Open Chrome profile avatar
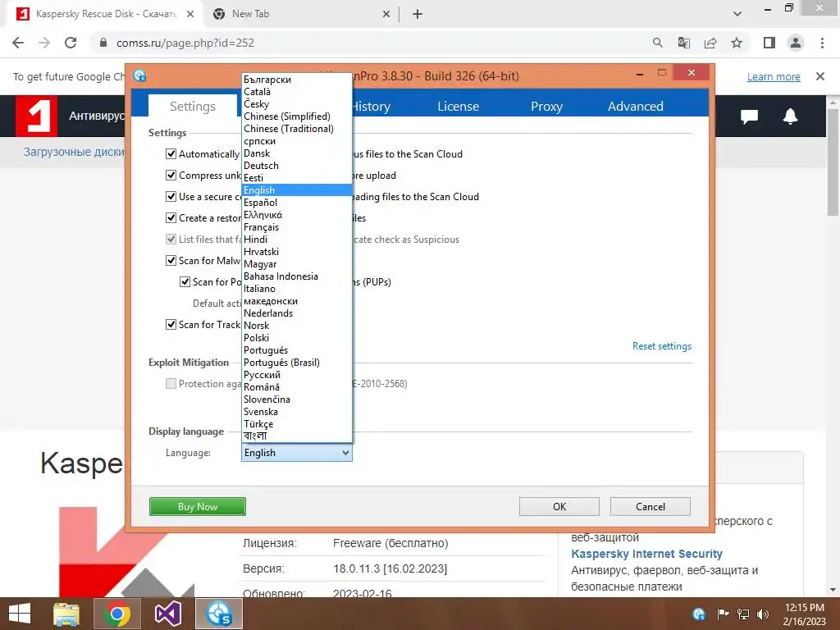Viewport: 840px width, 630px height. [796, 43]
